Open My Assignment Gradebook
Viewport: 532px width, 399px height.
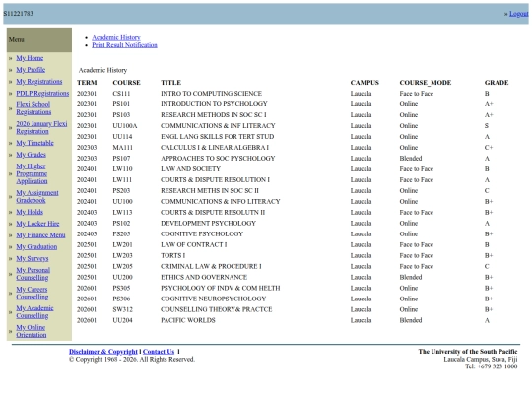(37, 196)
